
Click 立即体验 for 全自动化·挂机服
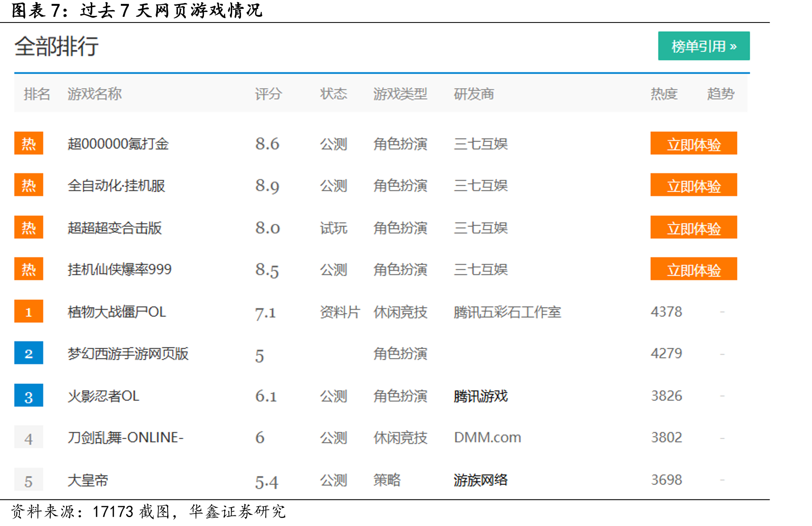pos(693,185)
